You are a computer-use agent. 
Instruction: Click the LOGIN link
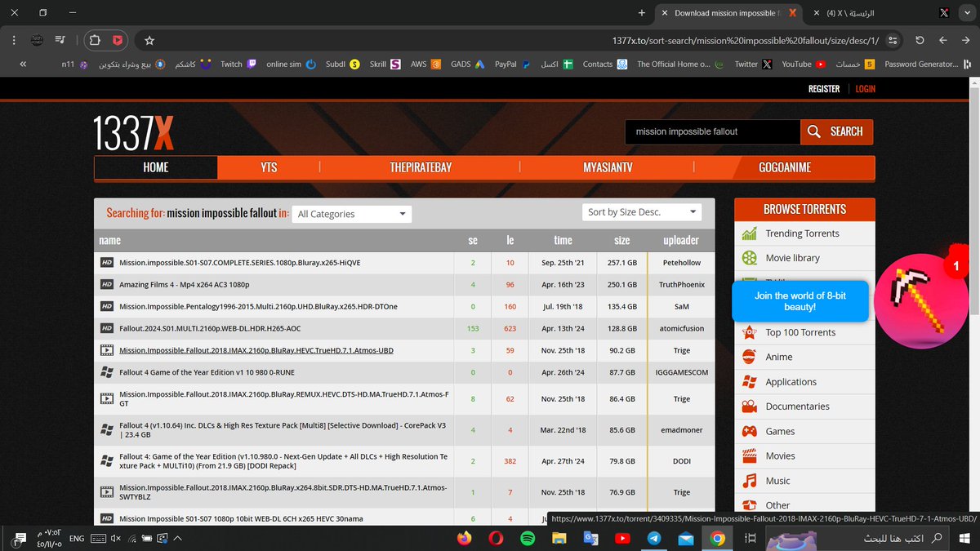(x=865, y=89)
